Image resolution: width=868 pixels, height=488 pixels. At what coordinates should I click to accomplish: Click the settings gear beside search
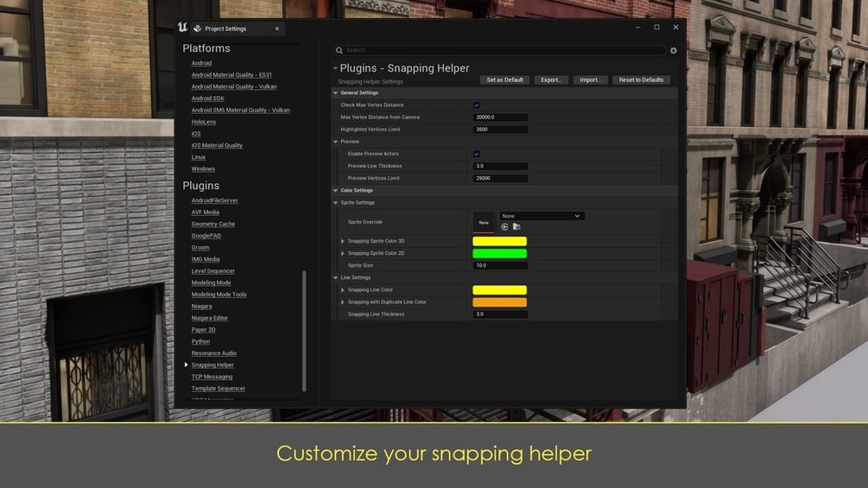pos(673,50)
